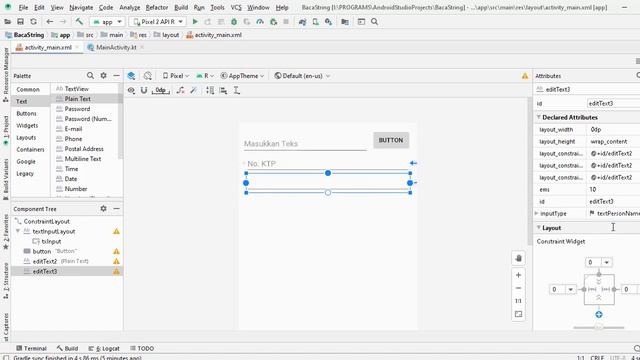Run the app with green play icon
640x360 pixels.
click(195, 22)
